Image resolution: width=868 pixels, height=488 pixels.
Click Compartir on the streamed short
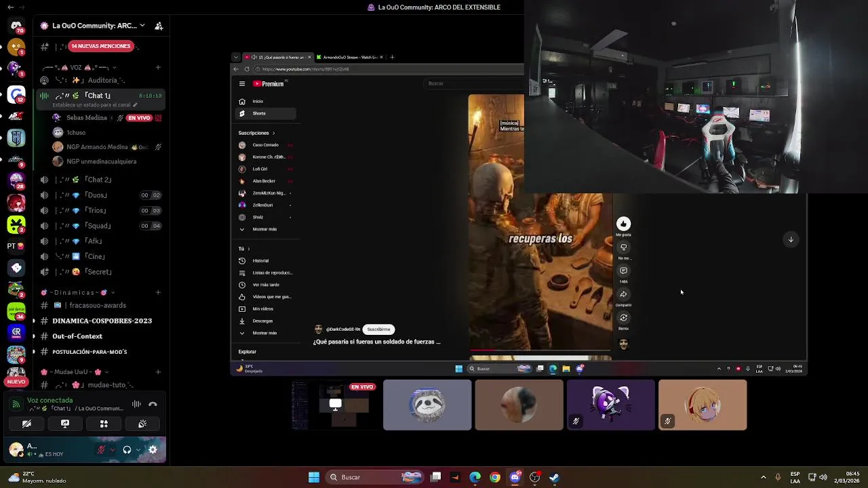pos(623,296)
